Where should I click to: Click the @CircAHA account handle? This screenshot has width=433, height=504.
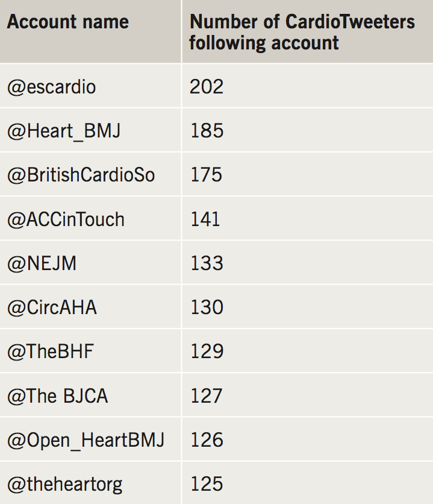tap(52, 307)
